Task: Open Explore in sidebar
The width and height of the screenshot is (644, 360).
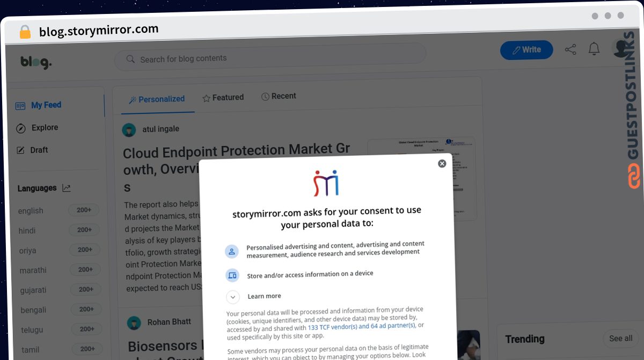Action: coord(37,128)
